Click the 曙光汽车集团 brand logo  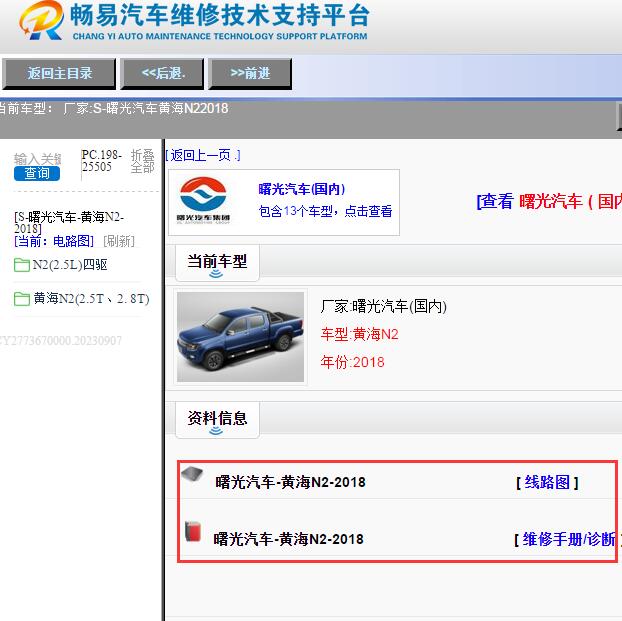coord(203,200)
